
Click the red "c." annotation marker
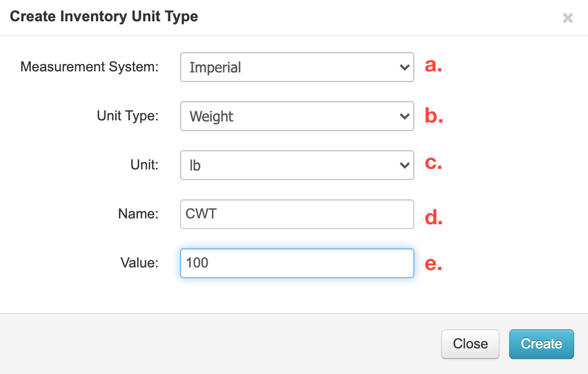point(434,163)
